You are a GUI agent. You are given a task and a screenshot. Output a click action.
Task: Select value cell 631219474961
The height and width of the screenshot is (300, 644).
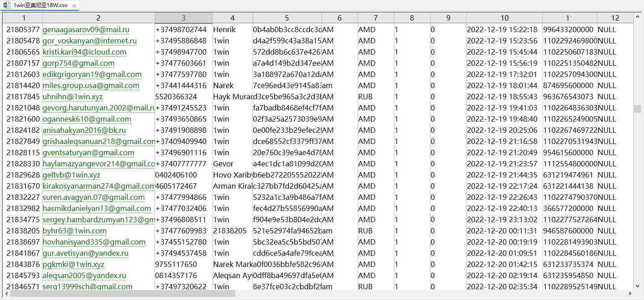pos(570,175)
